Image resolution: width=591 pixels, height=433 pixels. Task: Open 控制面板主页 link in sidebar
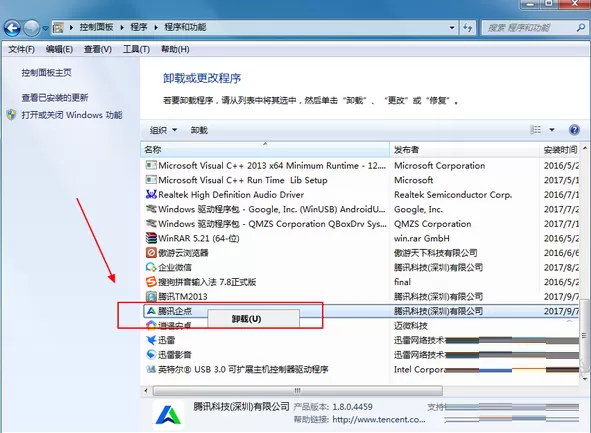46,73
